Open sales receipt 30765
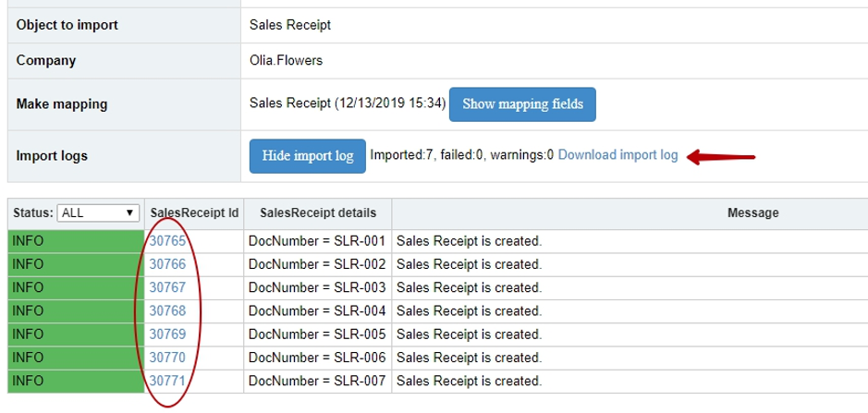Screen dimensions: 868x413 [167, 241]
